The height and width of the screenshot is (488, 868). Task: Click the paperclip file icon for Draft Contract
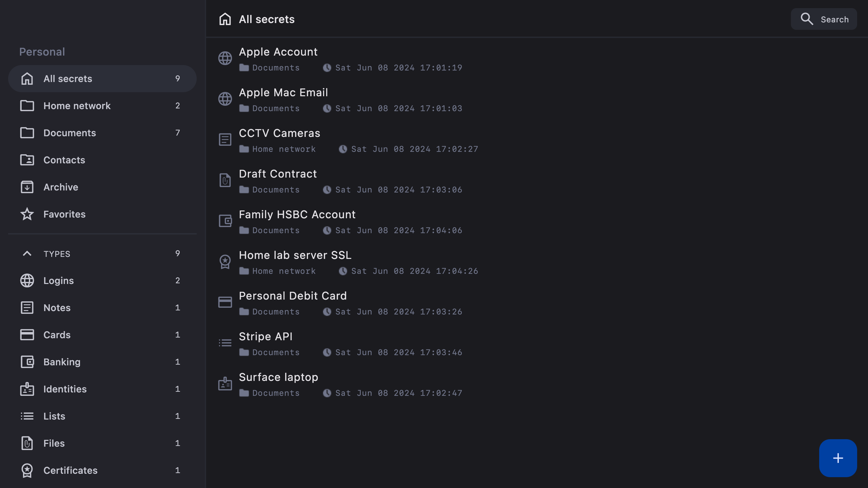pyautogui.click(x=225, y=180)
